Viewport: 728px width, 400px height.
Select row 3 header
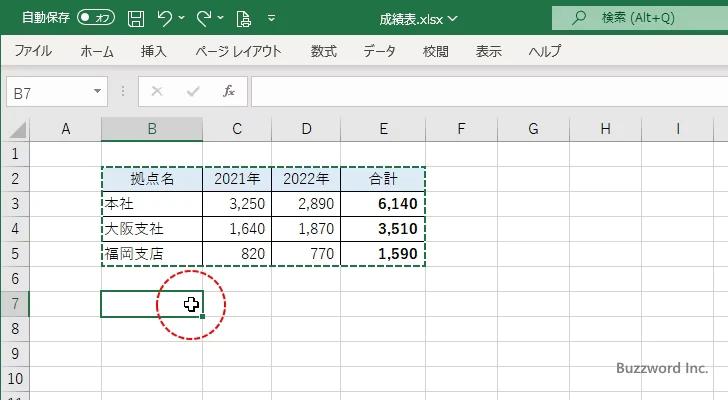(x=15, y=204)
